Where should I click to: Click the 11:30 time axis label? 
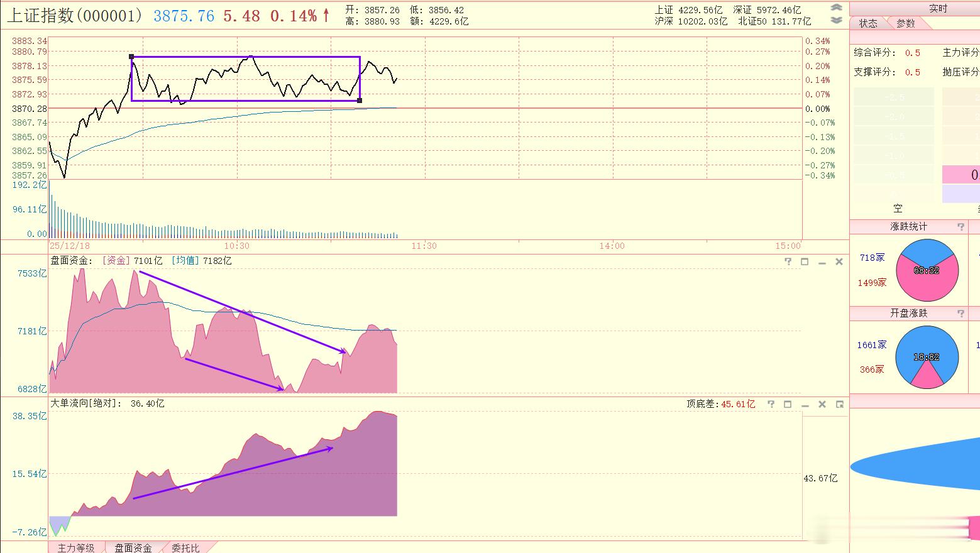[x=424, y=246]
